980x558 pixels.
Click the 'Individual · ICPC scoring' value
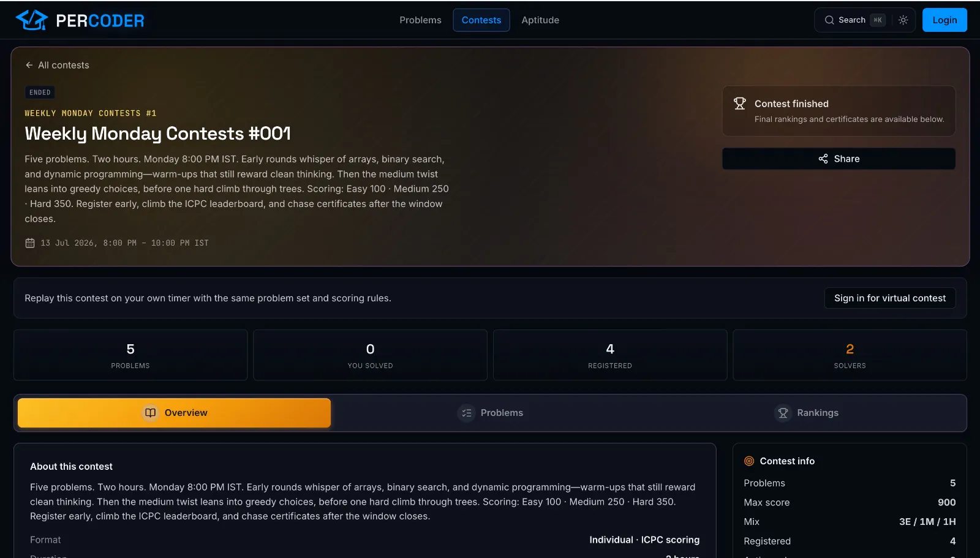point(644,540)
